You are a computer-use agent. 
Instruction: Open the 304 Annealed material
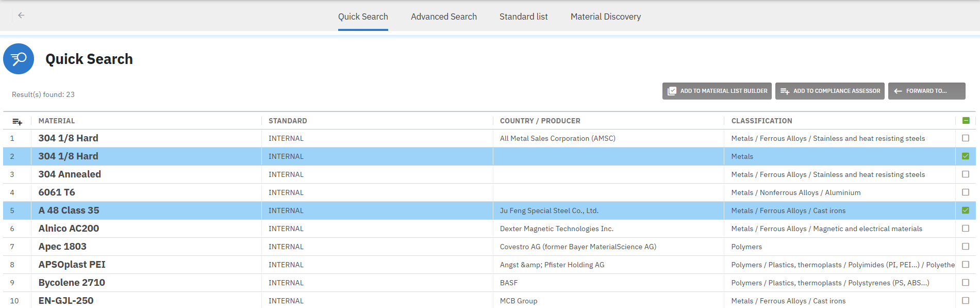tap(70, 174)
